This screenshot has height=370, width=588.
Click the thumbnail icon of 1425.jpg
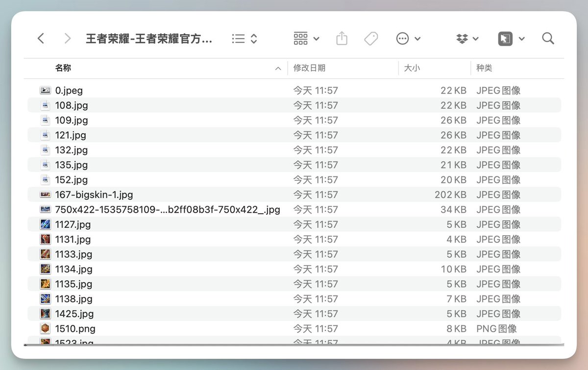pyautogui.click(x=46, y=314)
